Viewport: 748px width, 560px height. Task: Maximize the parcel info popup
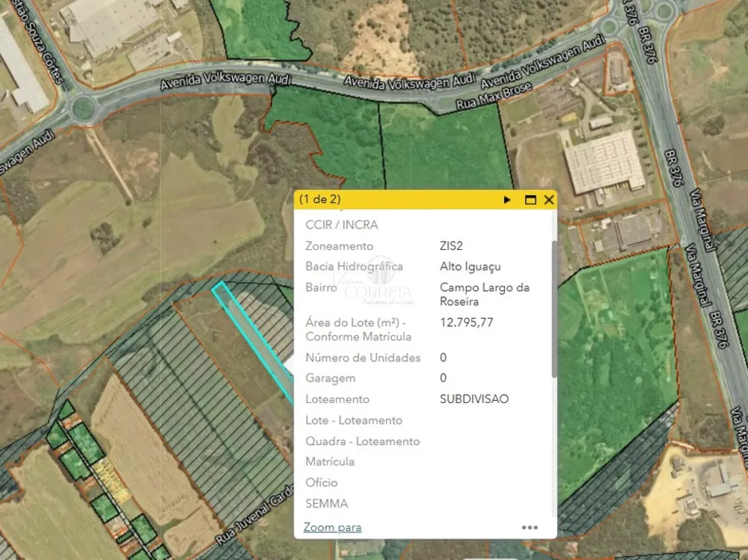[x=530, y=200]
